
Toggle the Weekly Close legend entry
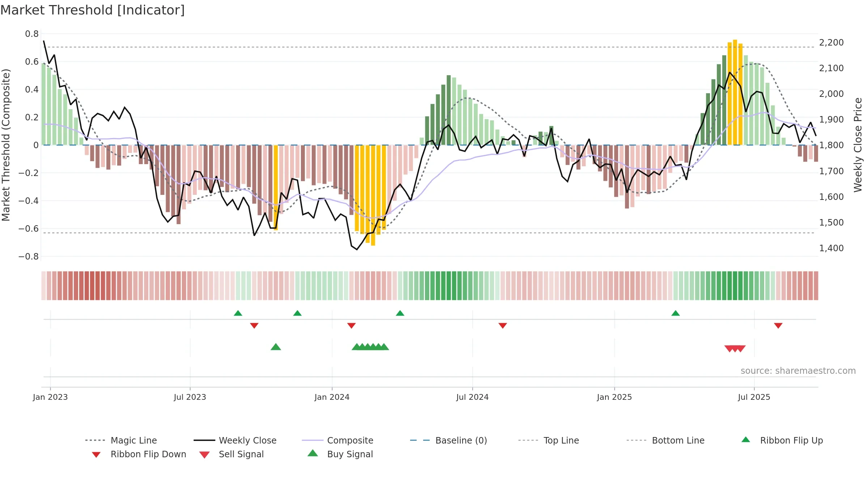click(235, 440)
